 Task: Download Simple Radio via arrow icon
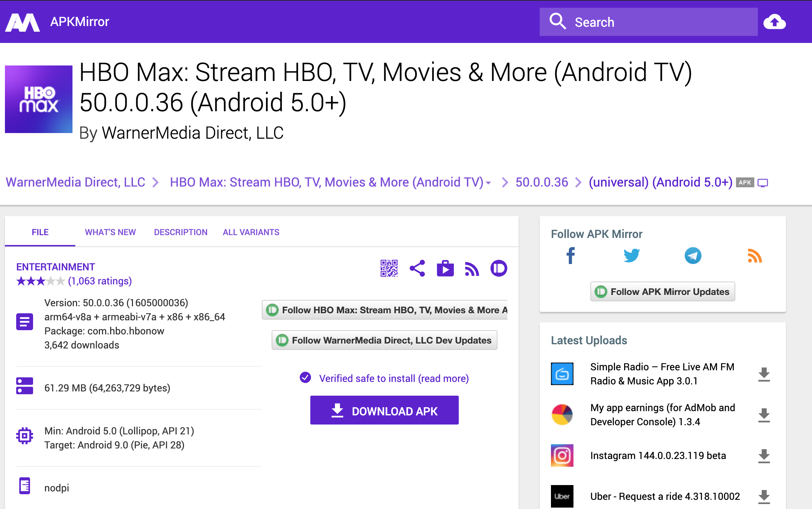[x=764, y=374]
